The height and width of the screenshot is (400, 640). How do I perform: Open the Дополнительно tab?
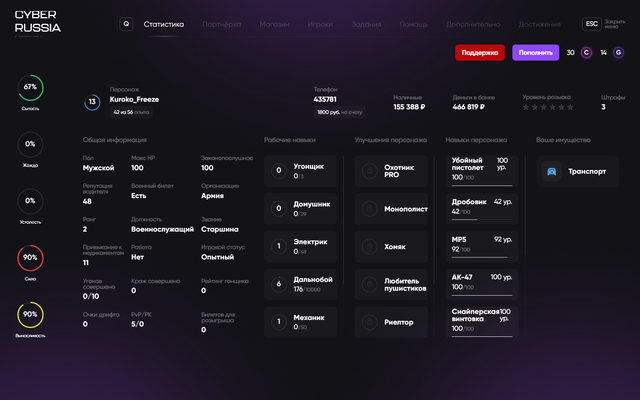pos(473,24)
